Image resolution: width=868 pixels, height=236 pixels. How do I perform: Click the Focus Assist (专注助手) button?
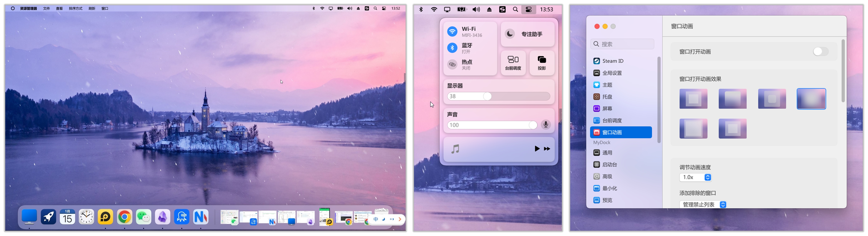(527, 34)
